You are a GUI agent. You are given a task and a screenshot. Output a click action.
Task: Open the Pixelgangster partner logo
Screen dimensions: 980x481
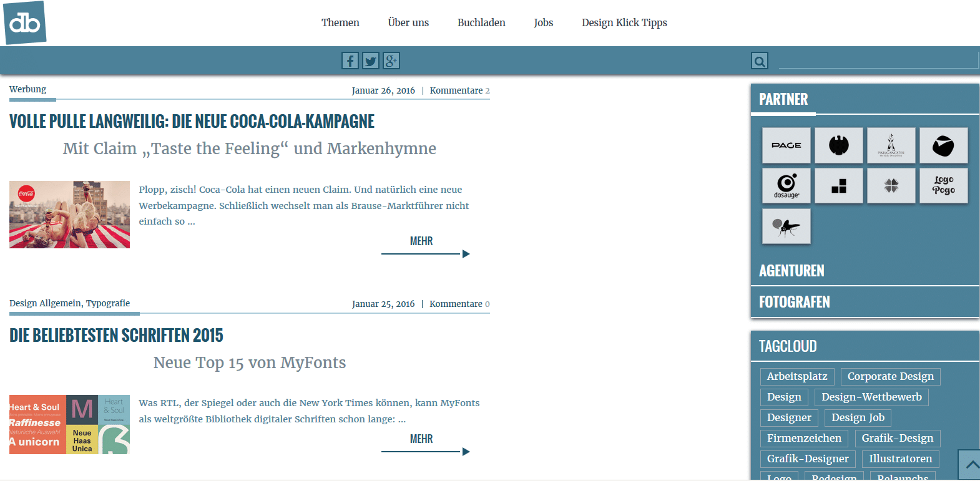point(891,145)
